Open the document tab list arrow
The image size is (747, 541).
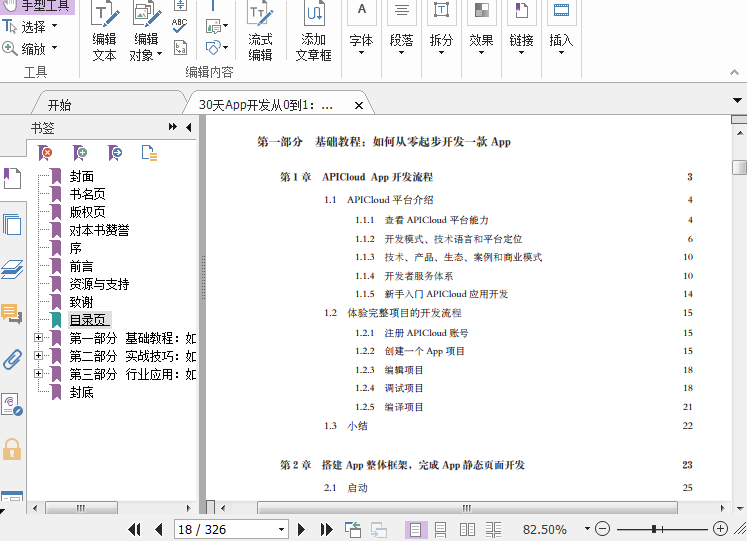pos(737,100)
